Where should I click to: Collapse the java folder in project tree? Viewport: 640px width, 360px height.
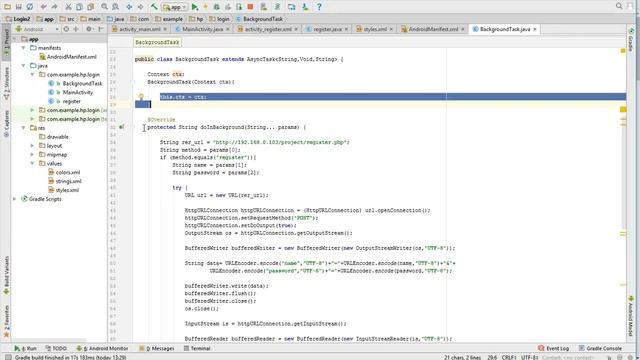point(23,65)
